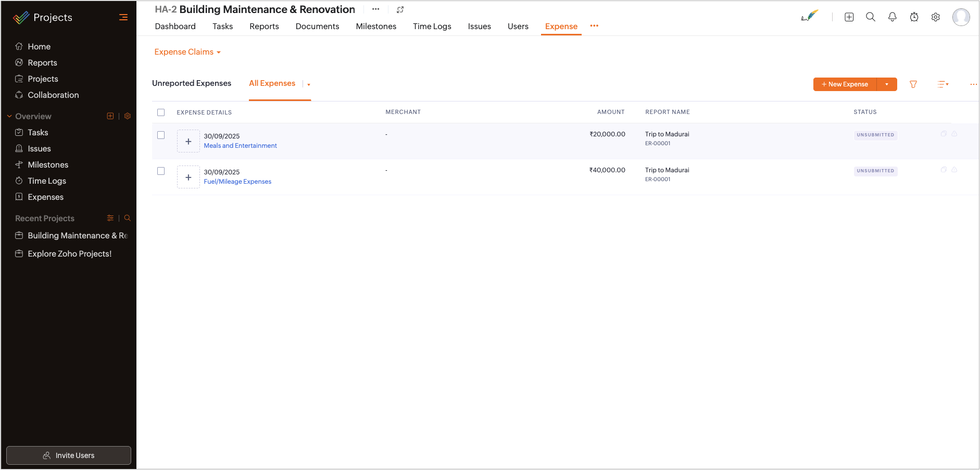Click the New Expense button
The height and width of the screenshot is (470, 980).
pos(845,84)
